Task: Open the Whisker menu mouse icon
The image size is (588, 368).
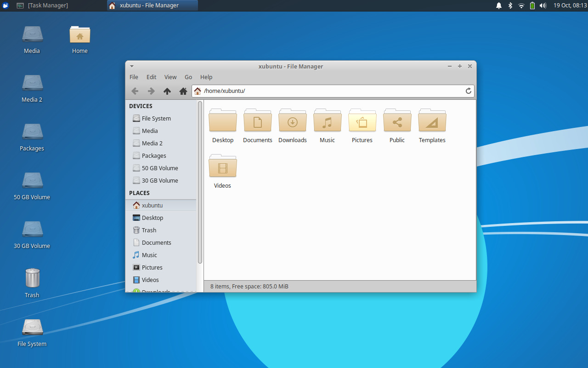Action: click(x=6, y=6)
